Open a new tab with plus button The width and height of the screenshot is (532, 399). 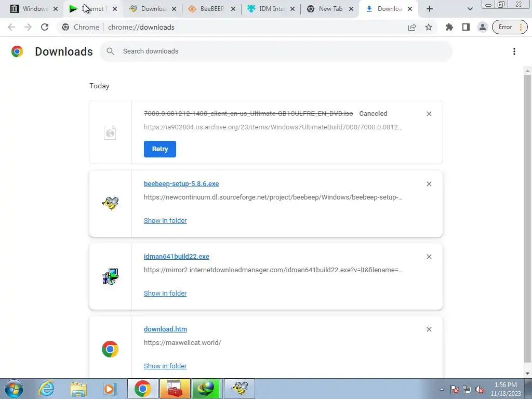[x=430, y=9]
